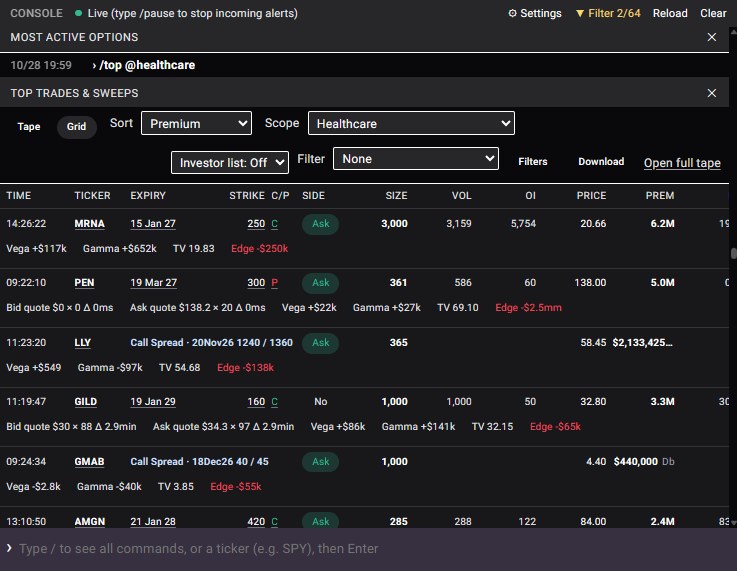Open the GILD ticker link
Viewport: 737px width, 571px height.
click(x=86, y=402)
